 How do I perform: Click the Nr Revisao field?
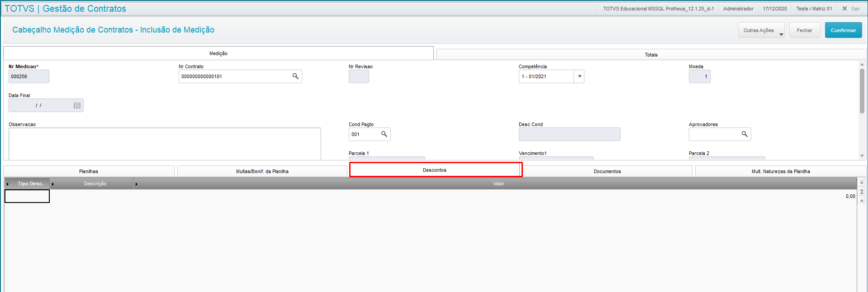click(x=359, y=76)
